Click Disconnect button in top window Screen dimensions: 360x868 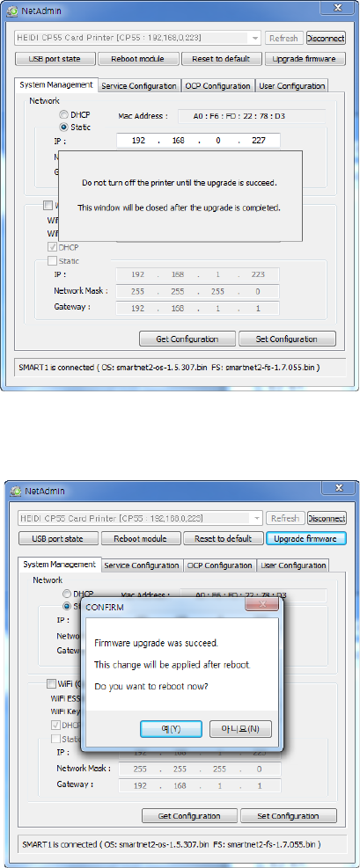326,38
